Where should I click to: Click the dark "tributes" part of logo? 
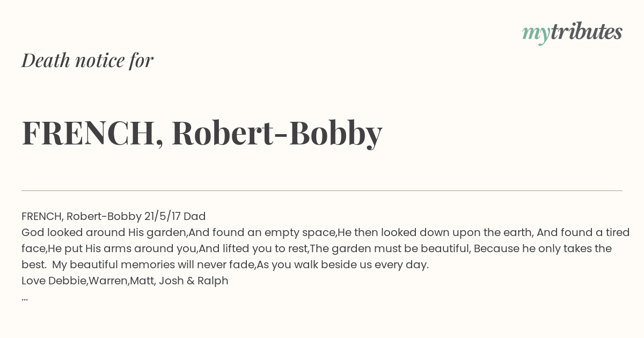click(587, 32)
